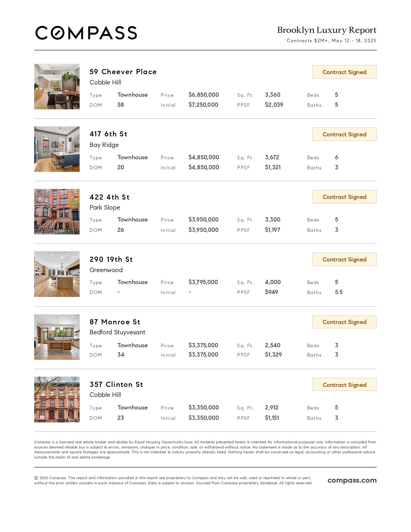Image resolution: width=411 pixels, height=532 pixels.
Task: Click the 59 Cheever Place listing photo
Action: point(57,86)
